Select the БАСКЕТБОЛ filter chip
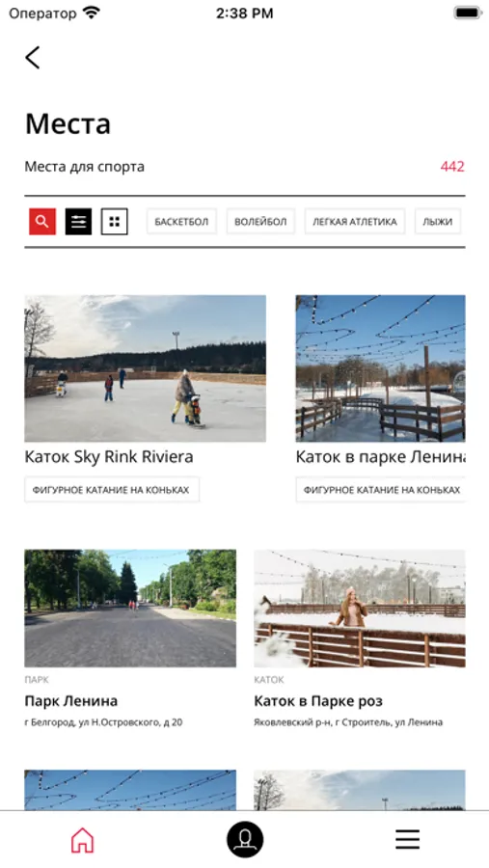 (181, 222)
